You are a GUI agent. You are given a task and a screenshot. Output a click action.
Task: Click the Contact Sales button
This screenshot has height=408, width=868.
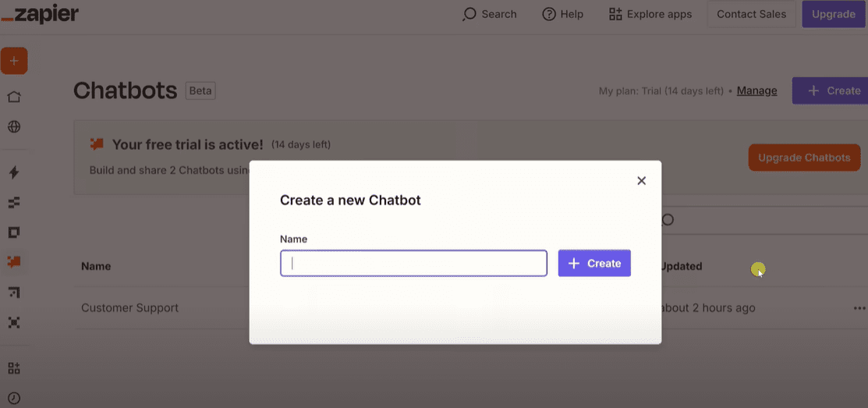tap(751, 14)
